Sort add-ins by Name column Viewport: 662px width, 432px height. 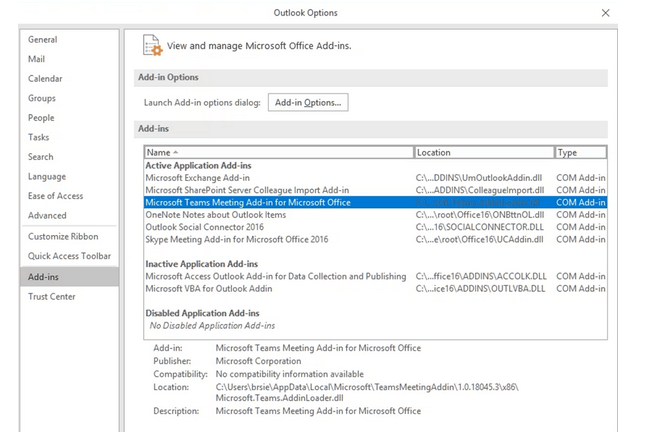pos(279,152)
